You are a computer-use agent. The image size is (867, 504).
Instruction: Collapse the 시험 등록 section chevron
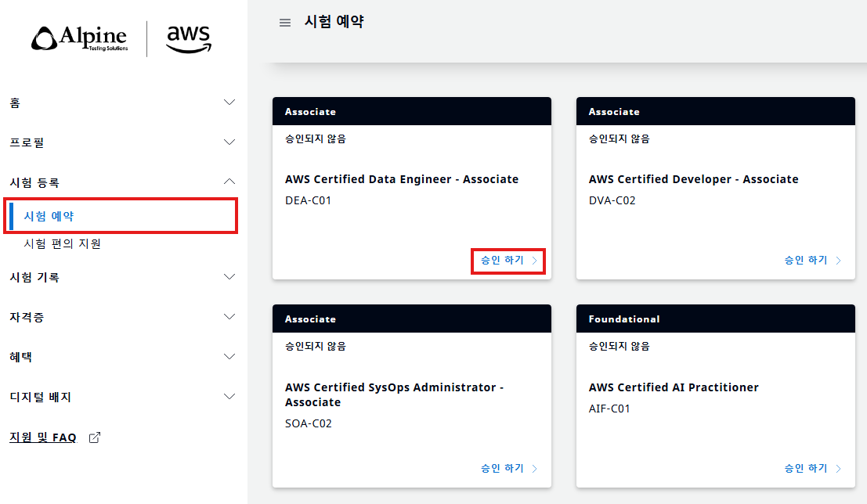[229, 182]
